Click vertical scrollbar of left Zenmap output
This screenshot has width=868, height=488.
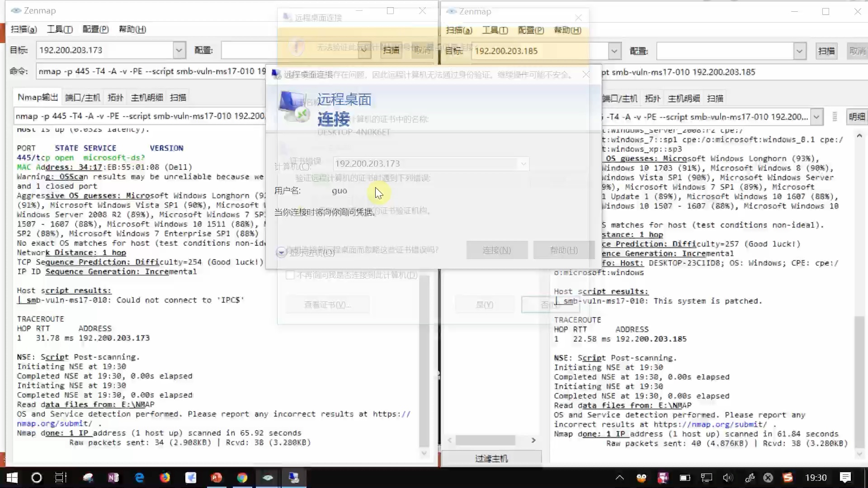click(424, 361)
